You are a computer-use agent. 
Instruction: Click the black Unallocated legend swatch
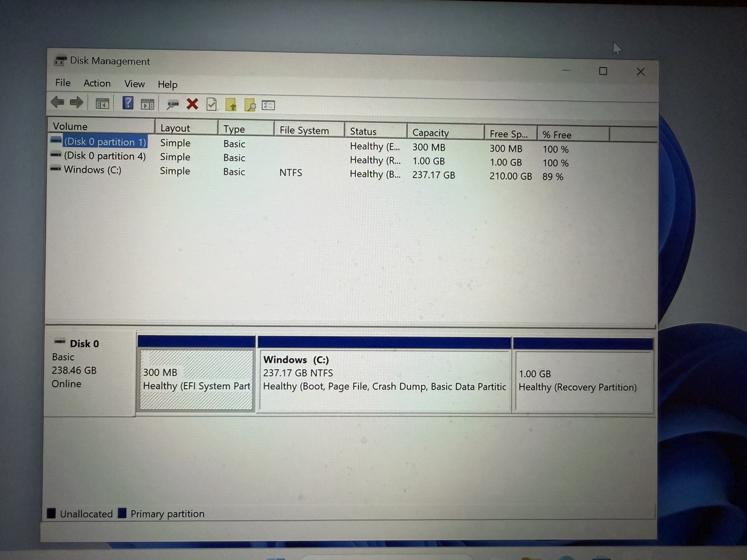[51, 513]
